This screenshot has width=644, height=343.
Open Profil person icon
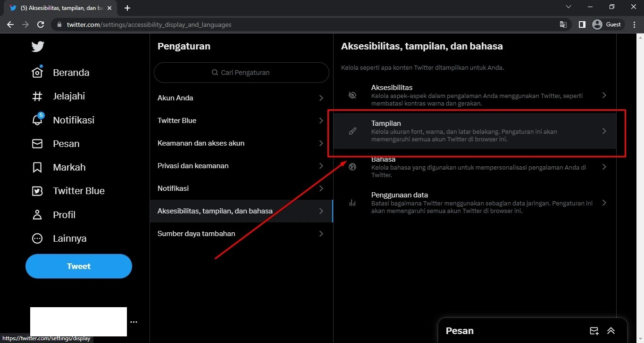(x=37, y=215)
